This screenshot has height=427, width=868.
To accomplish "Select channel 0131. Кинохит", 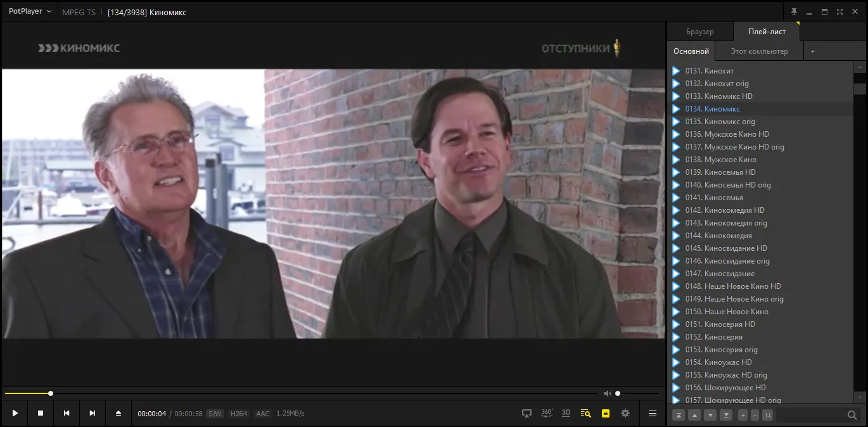I will pyautogui.click(x=760, y=71).
